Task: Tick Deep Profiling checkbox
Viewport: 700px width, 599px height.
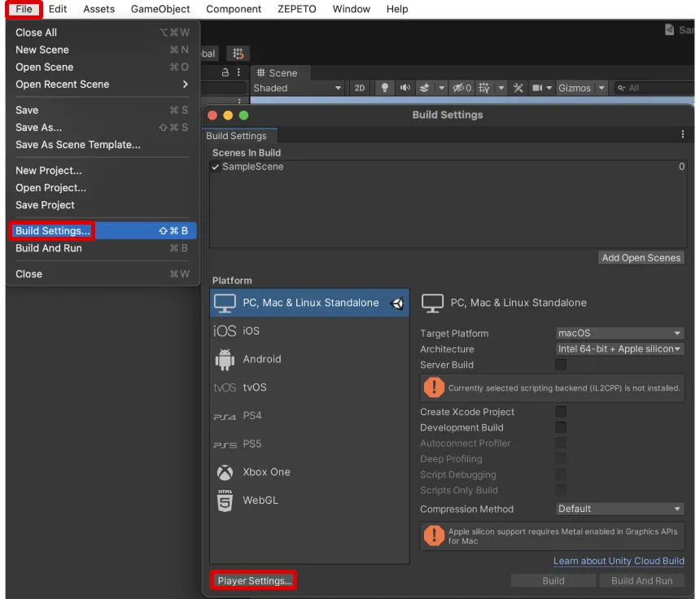Action: pyautogui.click(x=561, y=458)
